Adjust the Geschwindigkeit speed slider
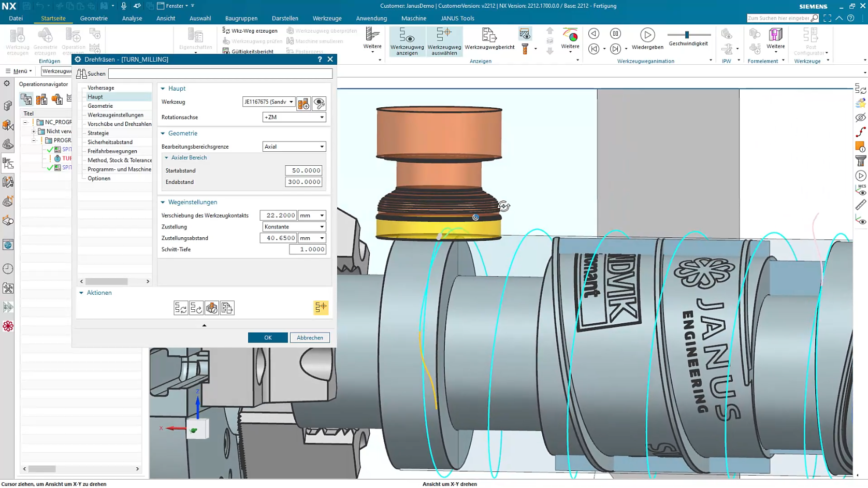The width and height of the screenshot is (868, 488). pos(687,35)
